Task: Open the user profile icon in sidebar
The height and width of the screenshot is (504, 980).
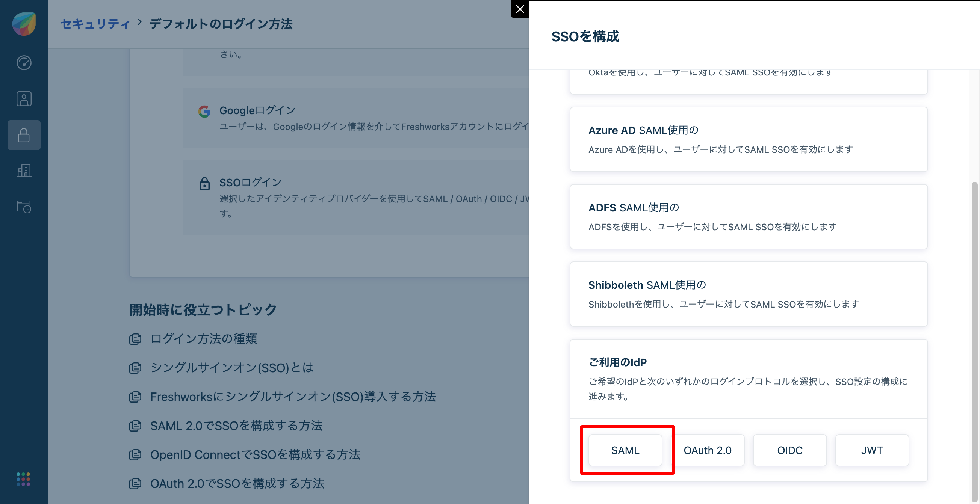Action: 24,99
